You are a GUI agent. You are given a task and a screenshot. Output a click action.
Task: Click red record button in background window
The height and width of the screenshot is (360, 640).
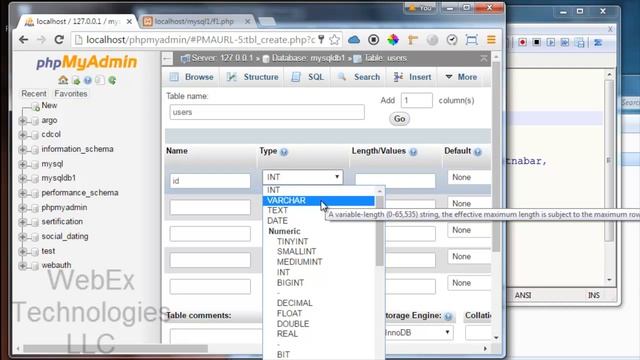click(x=522, y=42)
